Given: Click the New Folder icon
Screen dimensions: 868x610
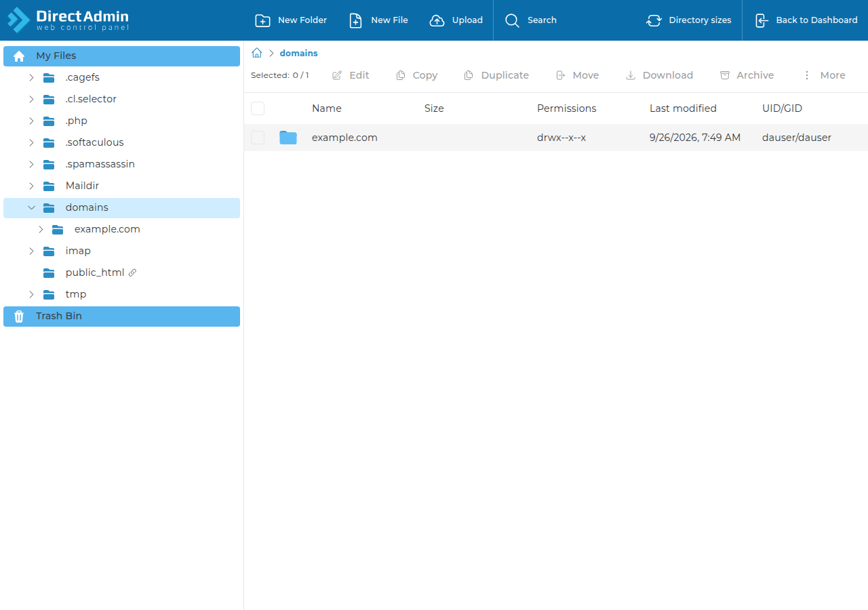Looking at the screenshot, I should coord(262,20).
